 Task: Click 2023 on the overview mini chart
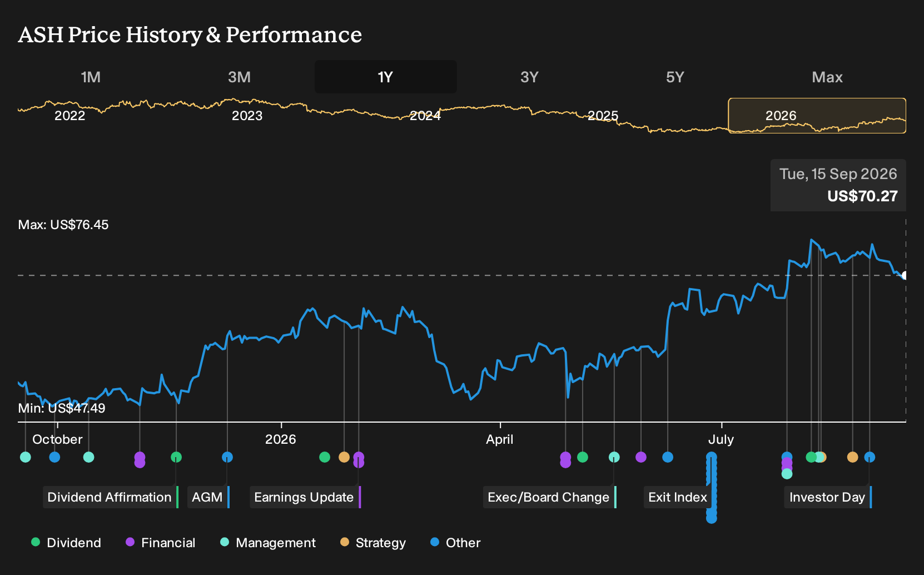pyautogui.click(x=247, y=116)
